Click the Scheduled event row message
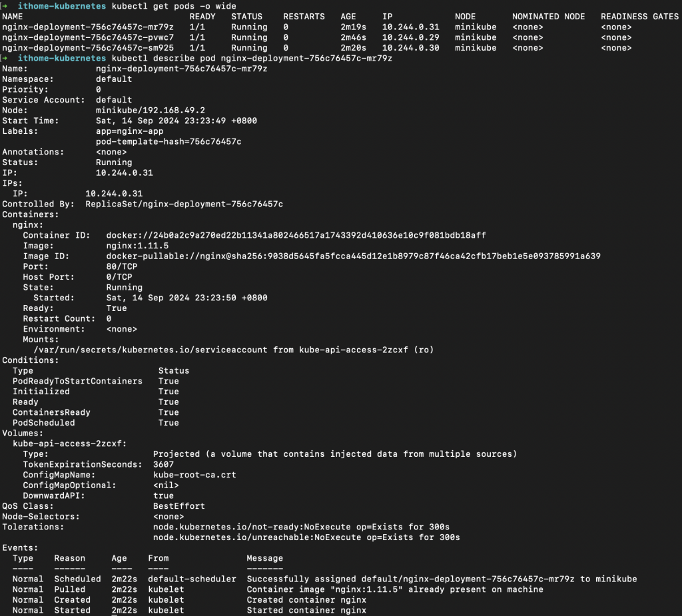 (442, 579)
